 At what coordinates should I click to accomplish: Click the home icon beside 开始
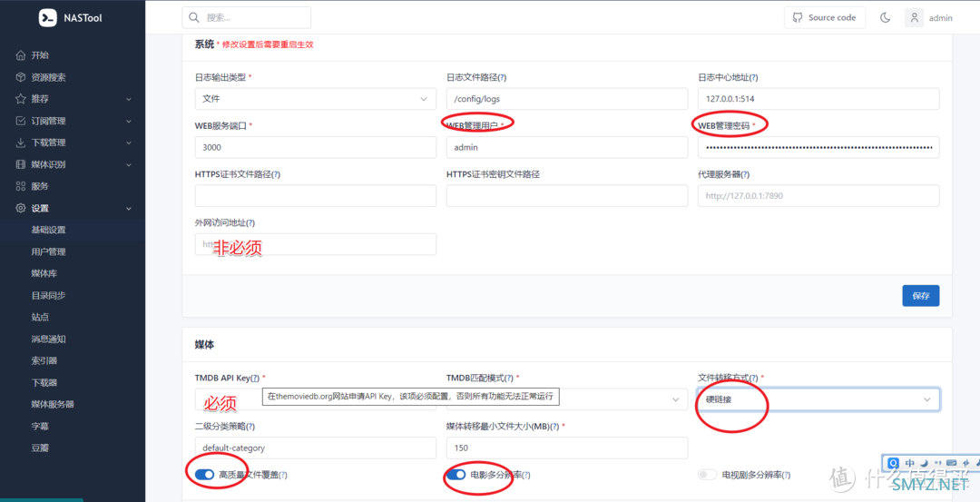pos(21,55)
